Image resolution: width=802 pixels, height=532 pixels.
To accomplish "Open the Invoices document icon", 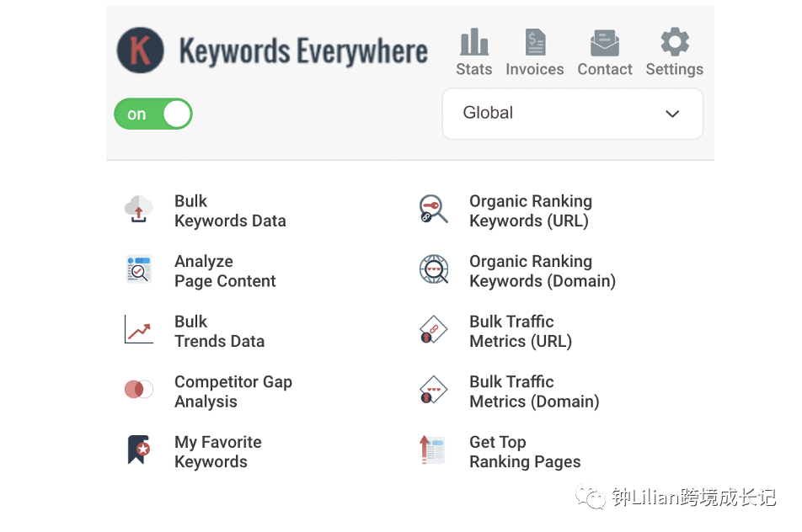I will pos(535,42).
